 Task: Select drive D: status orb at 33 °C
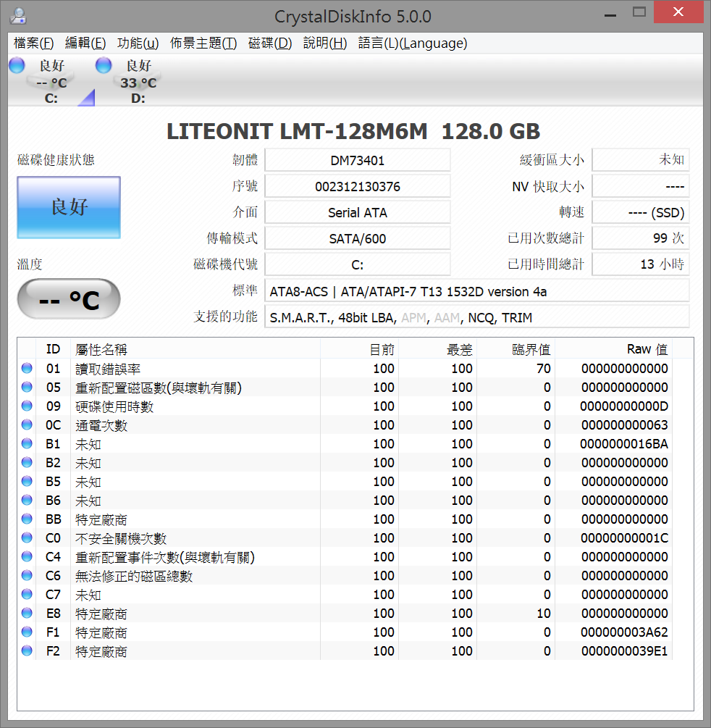[104, 65]
